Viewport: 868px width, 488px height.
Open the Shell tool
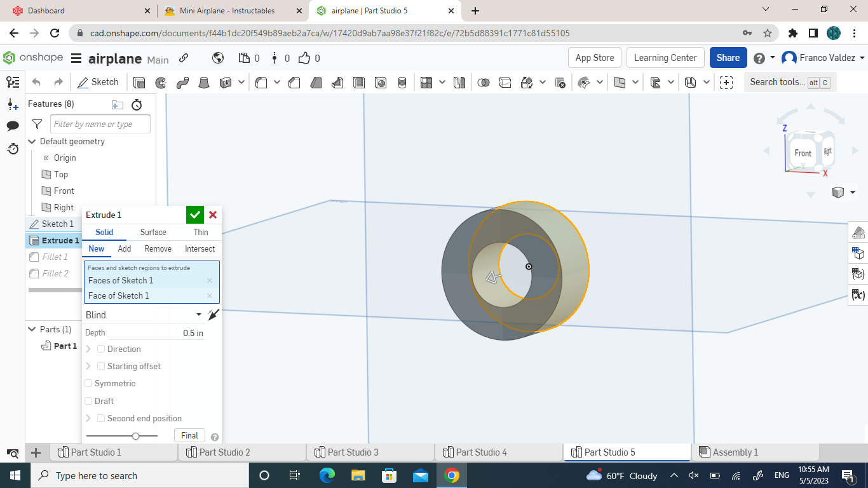(359, 82)
